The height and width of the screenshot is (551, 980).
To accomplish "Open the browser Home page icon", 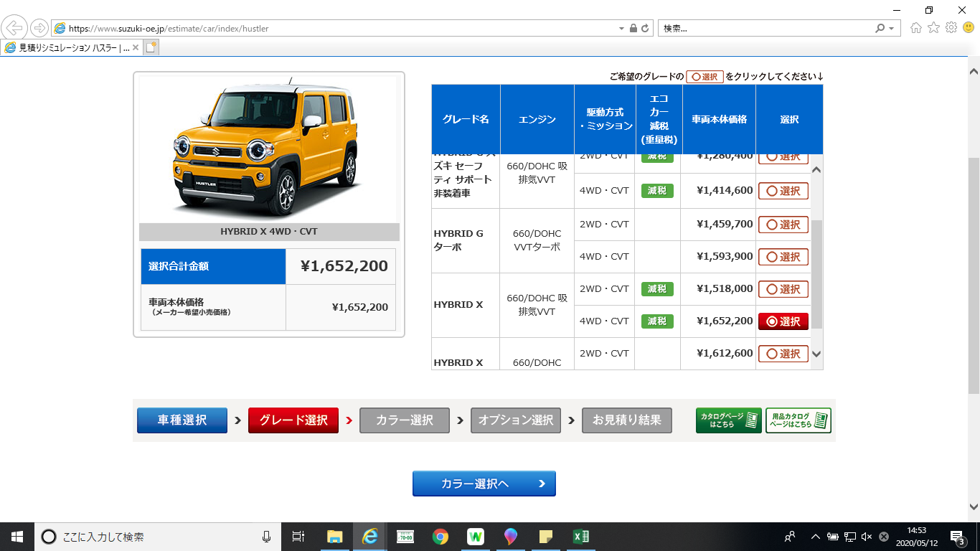I will (x=916, y=28).
